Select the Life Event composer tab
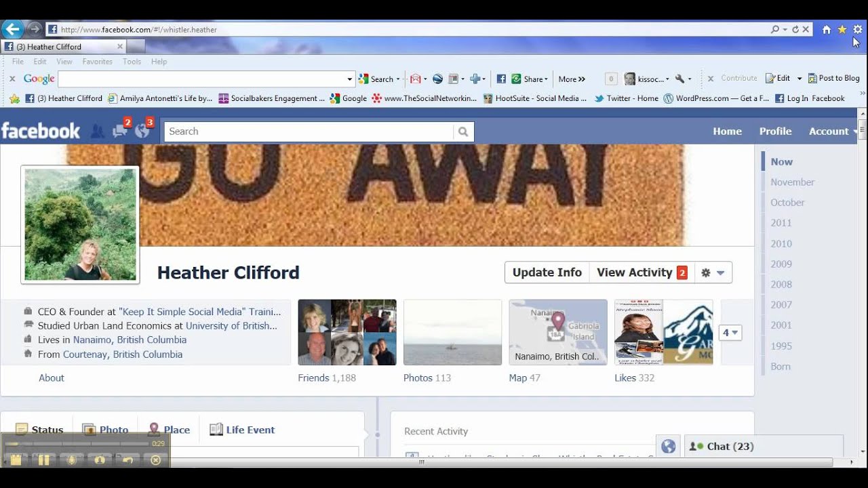Viewport: 868px width, 488px height. tap(242, 430)
